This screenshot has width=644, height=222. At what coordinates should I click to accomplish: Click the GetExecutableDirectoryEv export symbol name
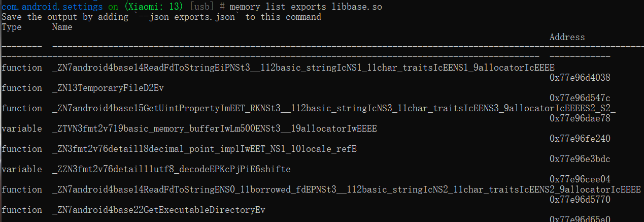pyautogui.click(x=158, y=210)
